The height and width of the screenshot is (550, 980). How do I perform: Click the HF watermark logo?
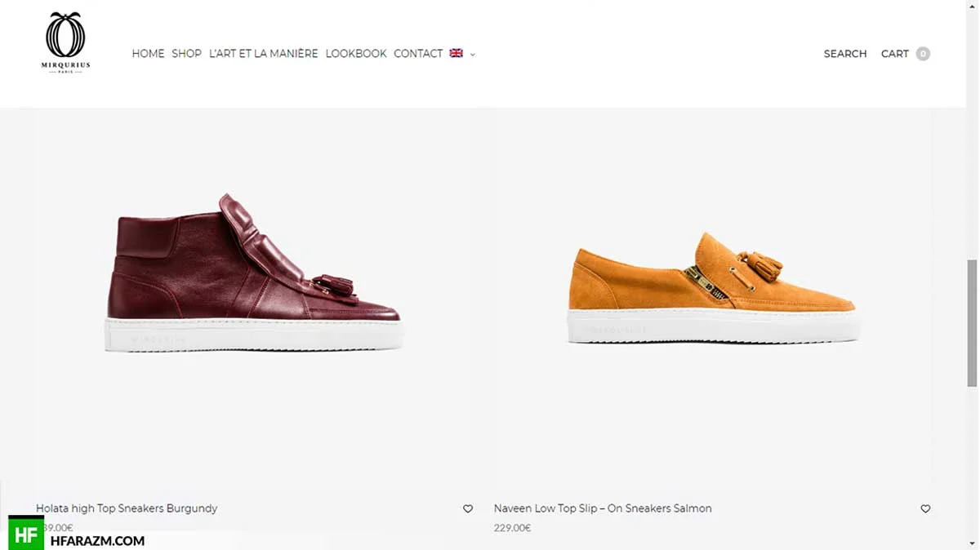[26, 534]
